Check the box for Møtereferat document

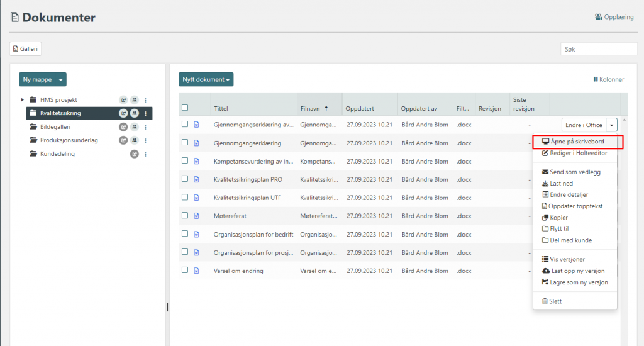click(x=185, y=215)
